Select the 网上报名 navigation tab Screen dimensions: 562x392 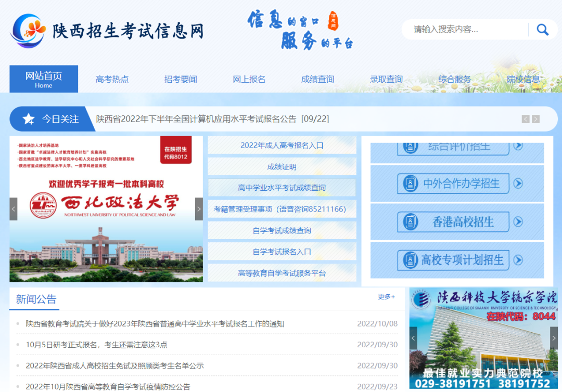coord(249,79)
